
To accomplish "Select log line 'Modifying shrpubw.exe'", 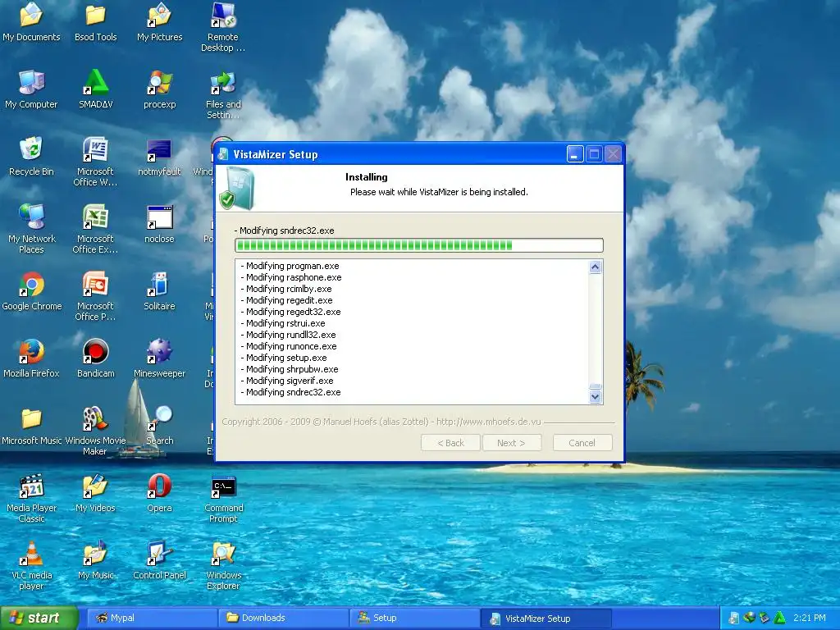I will click(x=290, y=369).
